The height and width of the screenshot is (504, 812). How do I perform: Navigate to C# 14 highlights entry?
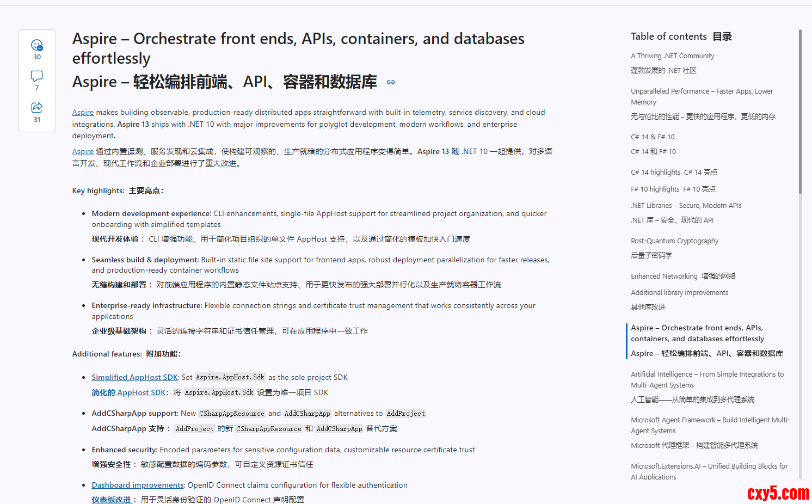click(655, 173)
